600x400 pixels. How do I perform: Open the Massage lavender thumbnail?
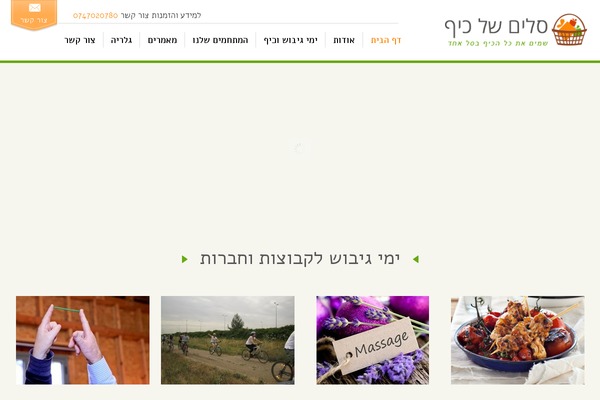coord(373,340)
